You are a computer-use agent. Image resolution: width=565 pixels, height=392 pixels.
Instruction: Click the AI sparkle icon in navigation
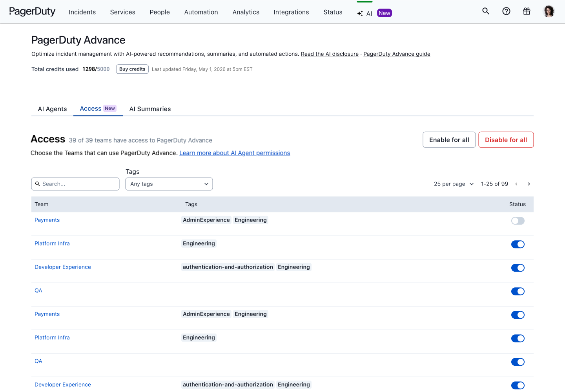[x=360, y=14]
